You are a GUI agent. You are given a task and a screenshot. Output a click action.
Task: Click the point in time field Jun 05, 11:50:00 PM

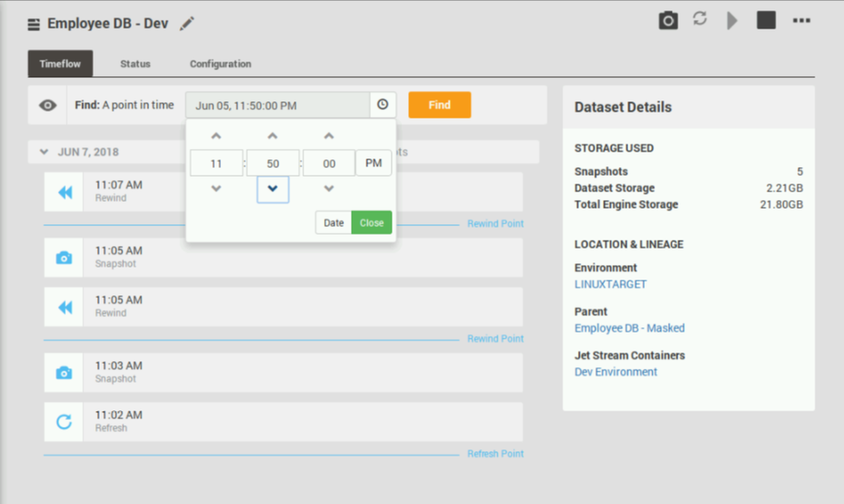tap(278, 105)
